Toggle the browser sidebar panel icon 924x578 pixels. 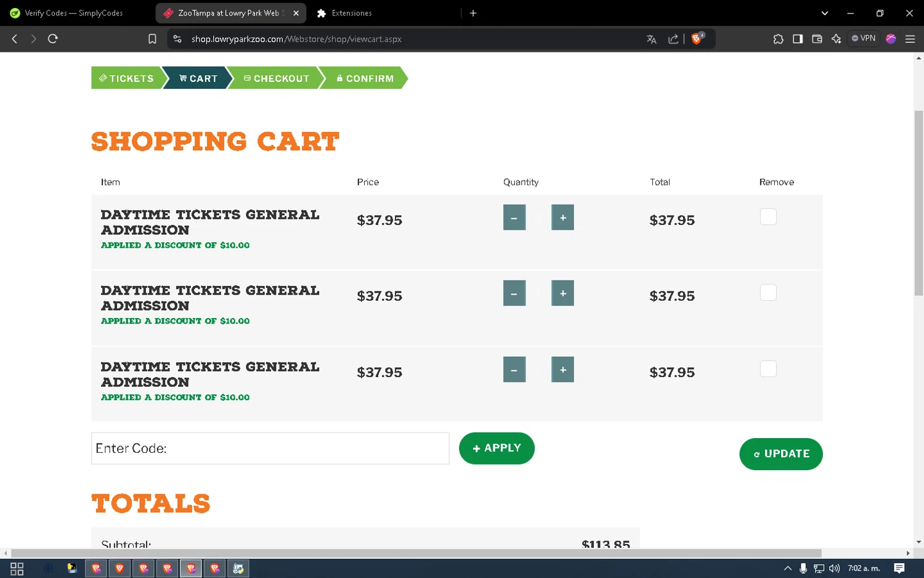[798, 39]
